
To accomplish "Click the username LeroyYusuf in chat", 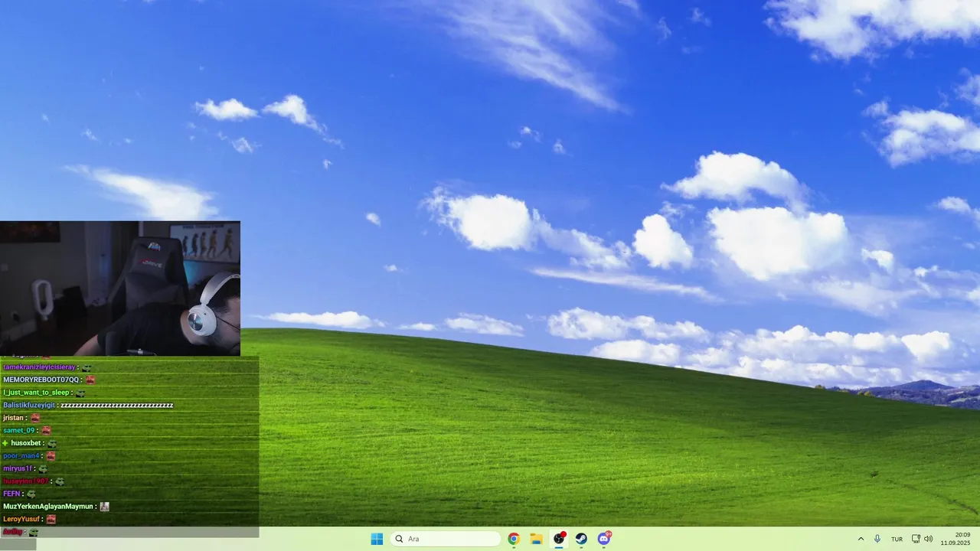I will tap(21, 519).
